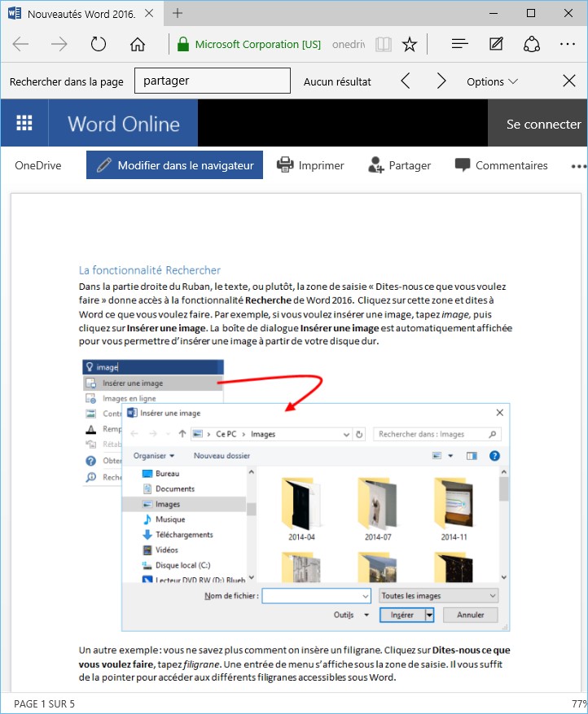This screenshot has width=588, height=714.
Task: Open the web note pen icon
Action: point(496,45)
